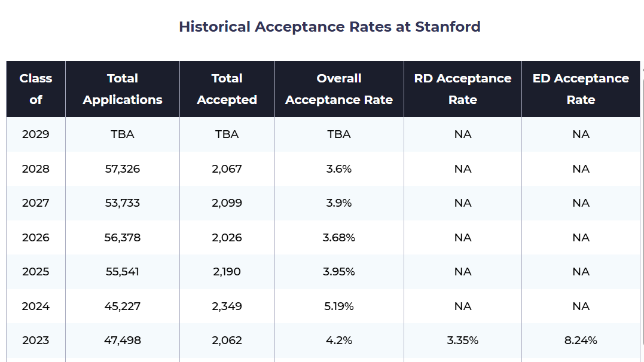The image size is (644, 362).
Task: Click the ED Acceptance Rate header
Action: (581, 89)
